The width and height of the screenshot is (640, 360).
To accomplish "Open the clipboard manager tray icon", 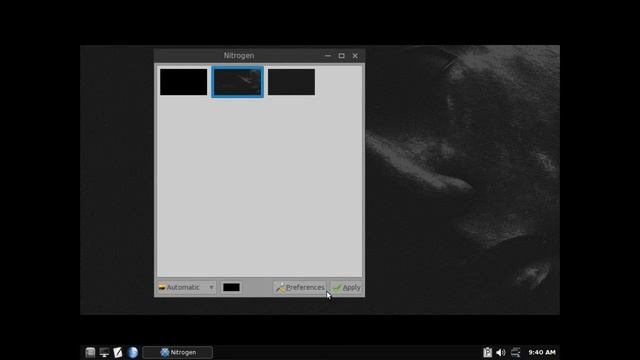I will point(487,352).
